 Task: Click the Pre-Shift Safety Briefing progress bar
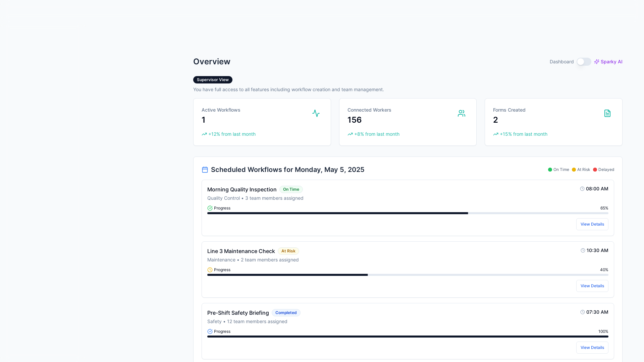click(408, 337)
